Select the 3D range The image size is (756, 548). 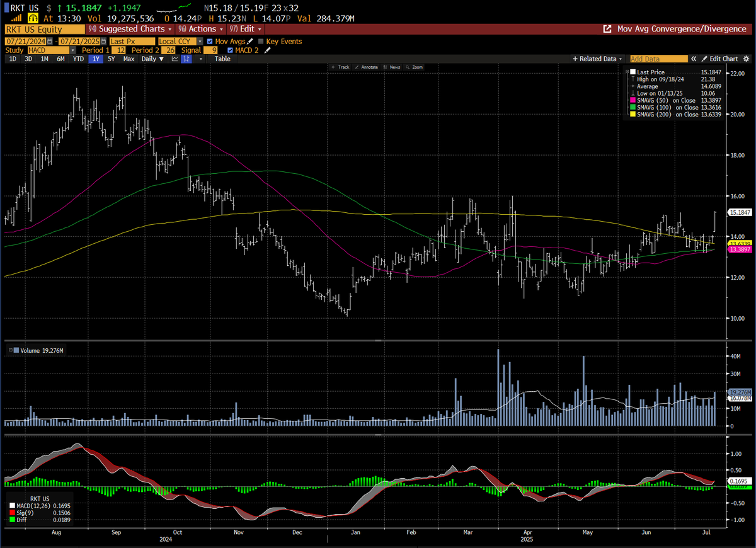coord(28,59)
